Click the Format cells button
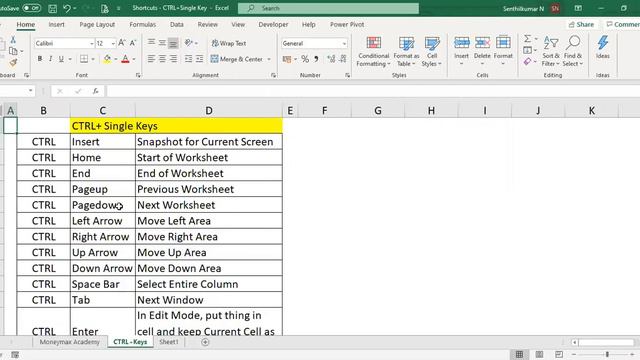640x360 pixels. (503, 52)
